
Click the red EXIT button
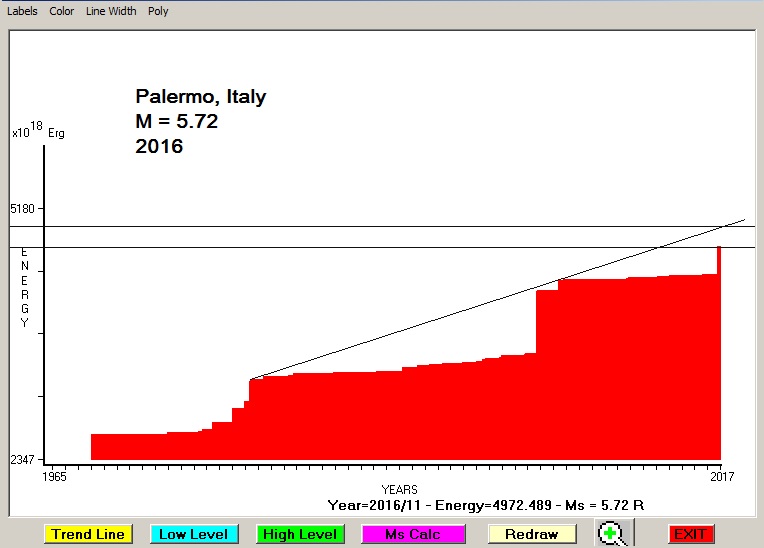click(690, 535)
